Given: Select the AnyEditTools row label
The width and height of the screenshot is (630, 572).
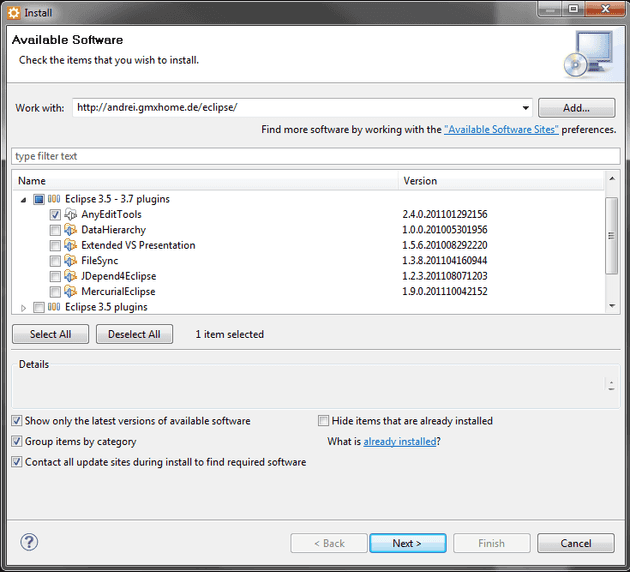Looking at the screenshot, I should [x=111, y=214].
